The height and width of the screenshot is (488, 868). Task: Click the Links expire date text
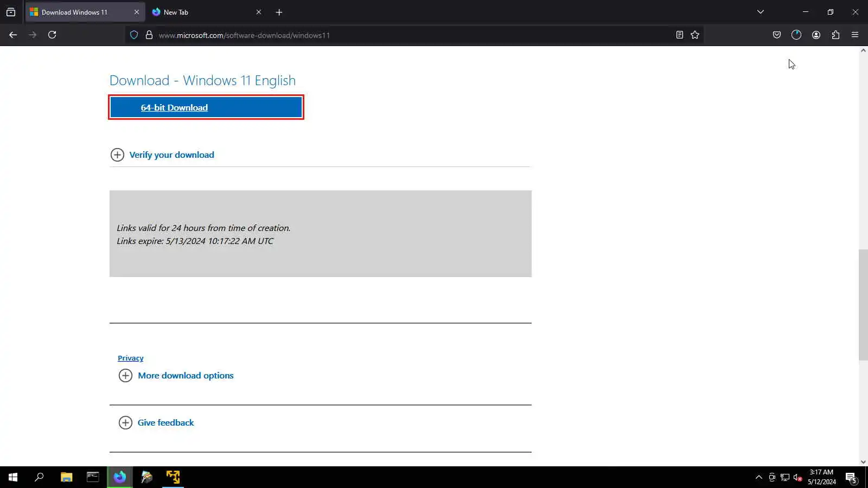point(195,241)
